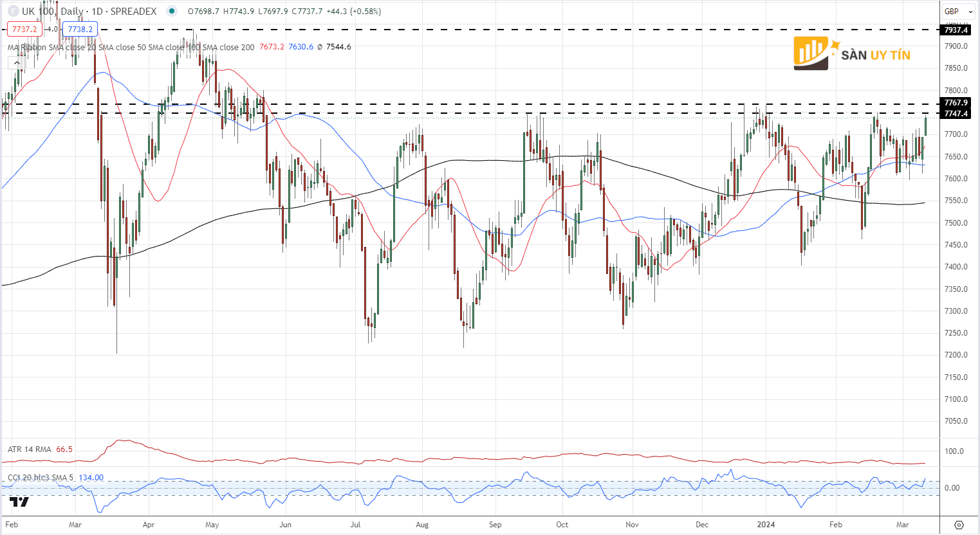The width and height of the screenshot is (980, 535).
Task: Open the GBP currency dropdown
Action: point(959,11)
